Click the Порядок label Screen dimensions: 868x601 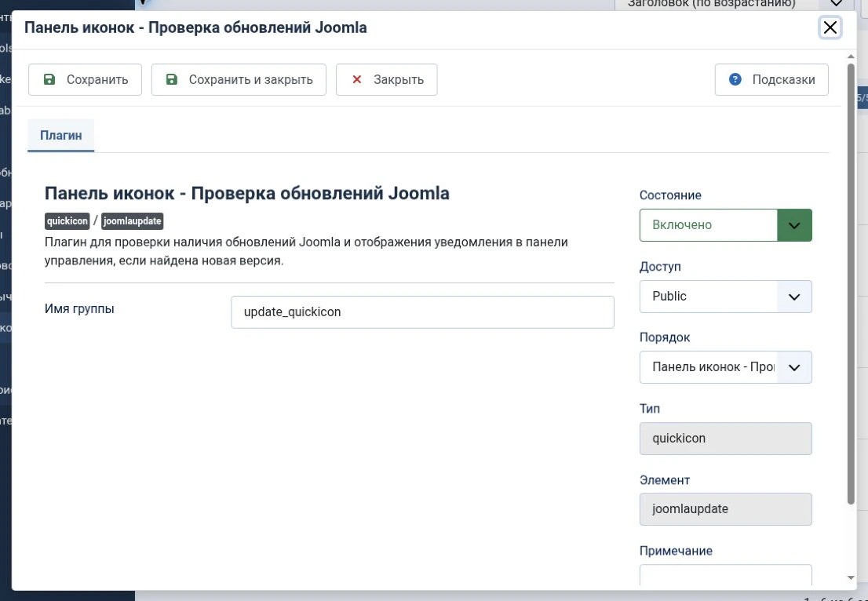(664, 337)
